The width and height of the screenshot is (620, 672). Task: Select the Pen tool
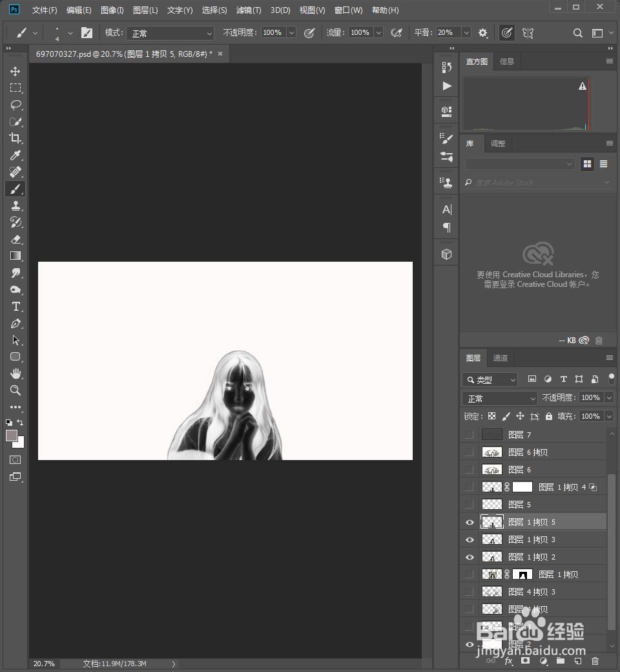[15, 324]
